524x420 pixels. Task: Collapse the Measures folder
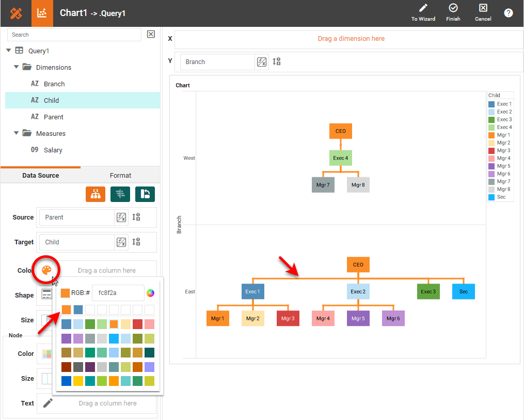coord(17,133)
